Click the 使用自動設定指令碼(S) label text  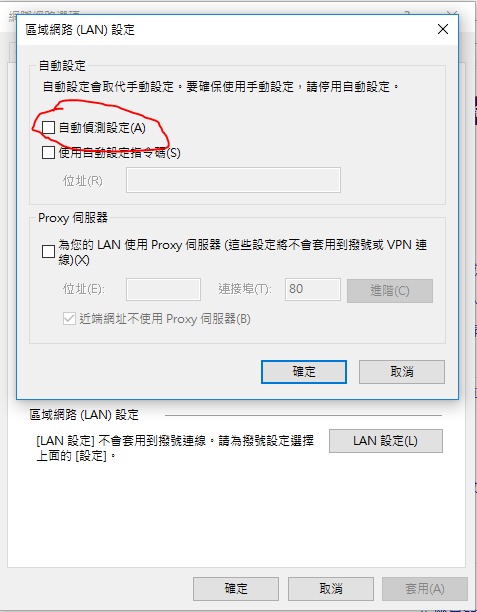119,153
